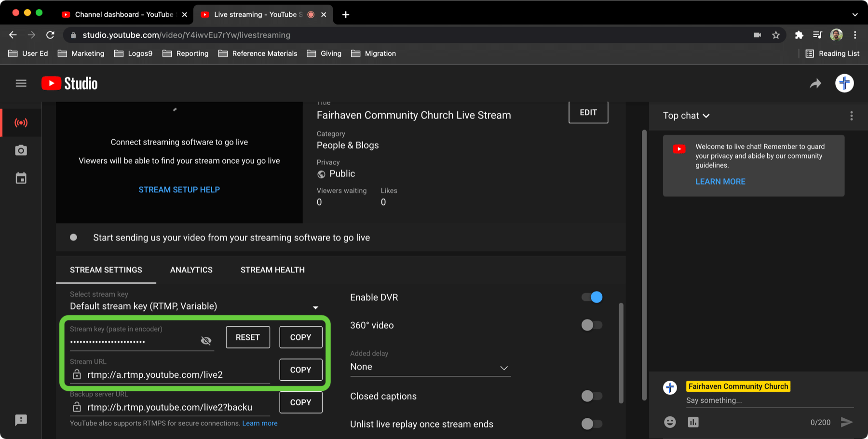Start a poll from the chat poll icon
The width and height of the screenshot is (868, 439).
click(693, 422)
